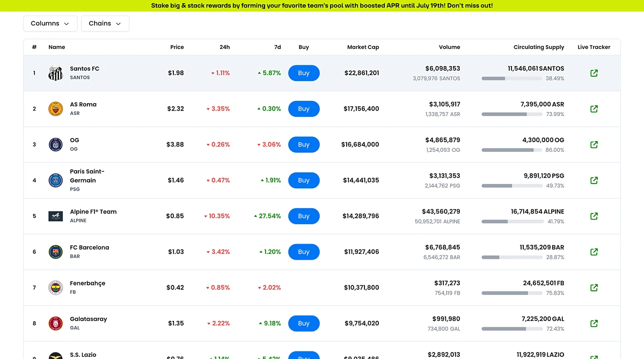Open the AS Roma token page
The image size is (644, 359).
coord(83,105)
